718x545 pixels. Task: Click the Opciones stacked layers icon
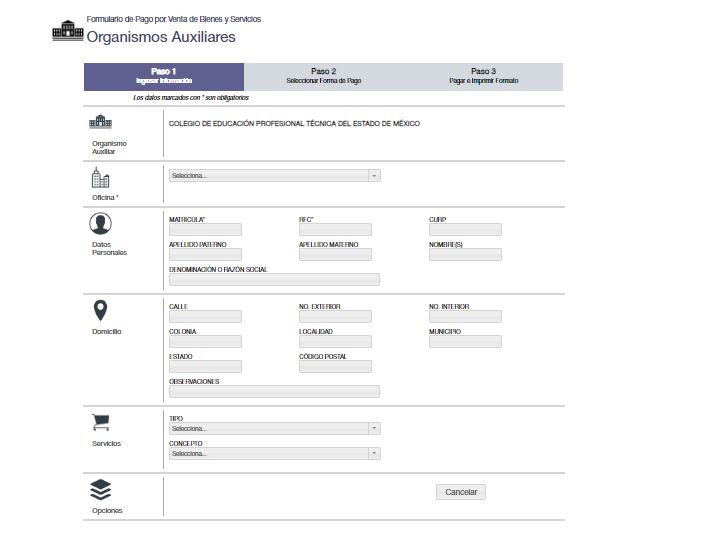pyautogui.click(x=100, y=490)
